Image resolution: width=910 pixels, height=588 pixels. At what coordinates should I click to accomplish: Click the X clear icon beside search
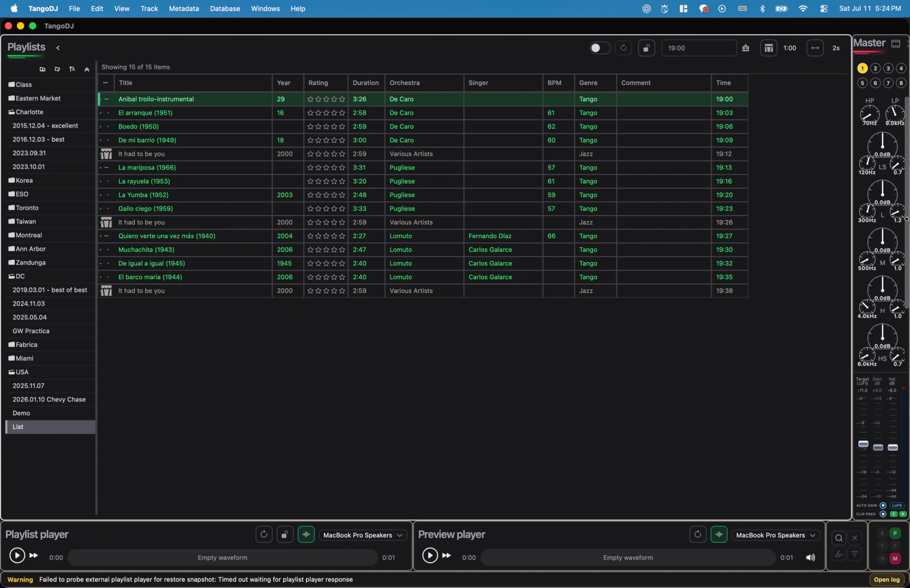pyautogui.click(x=854, y=538)
